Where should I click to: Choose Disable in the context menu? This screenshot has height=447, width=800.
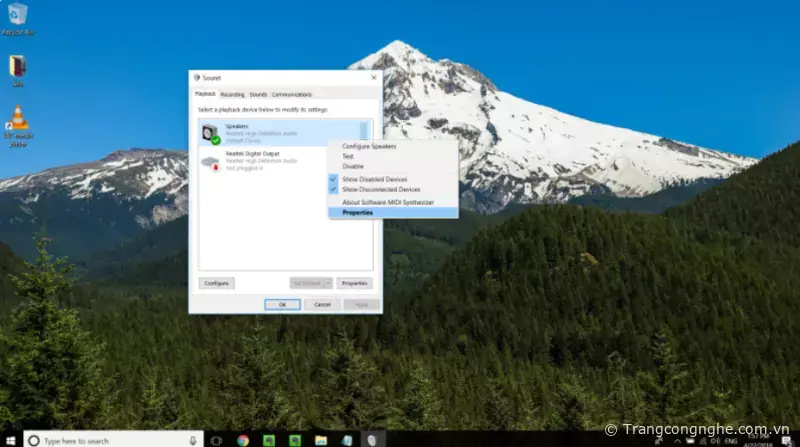point(353,166)
